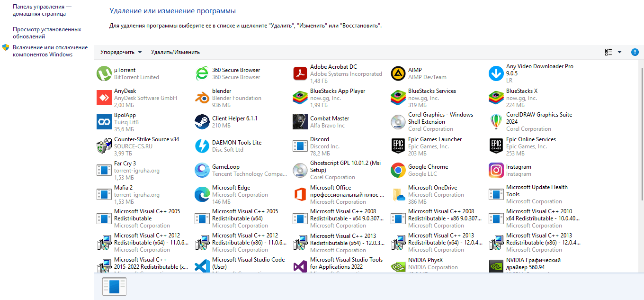Click Microsoft Visual Studio Code icon

click(202, 266)
